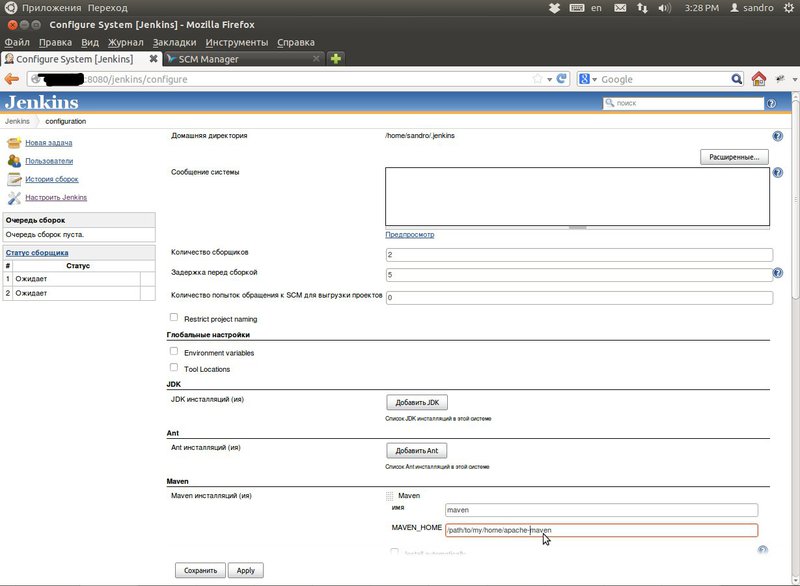Switch to the SCM Manager tab
This screenshot has height=586, width=800.
pos(244,59)
